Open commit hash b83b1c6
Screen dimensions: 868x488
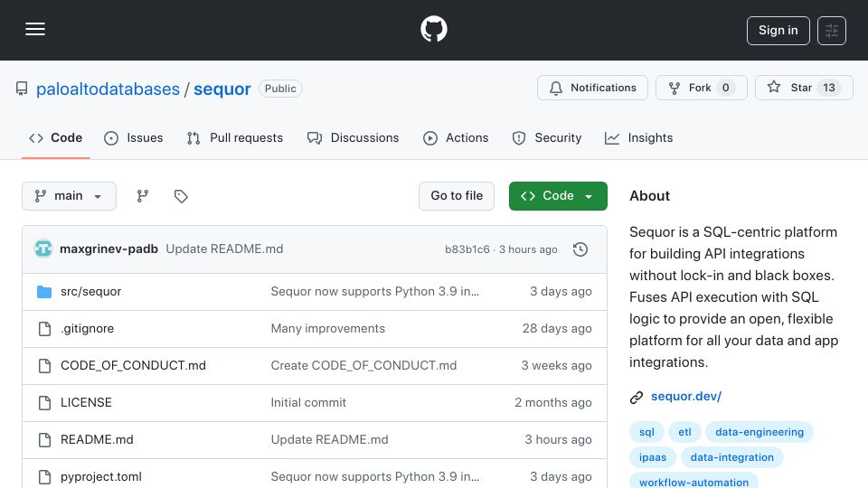point(467,249)
